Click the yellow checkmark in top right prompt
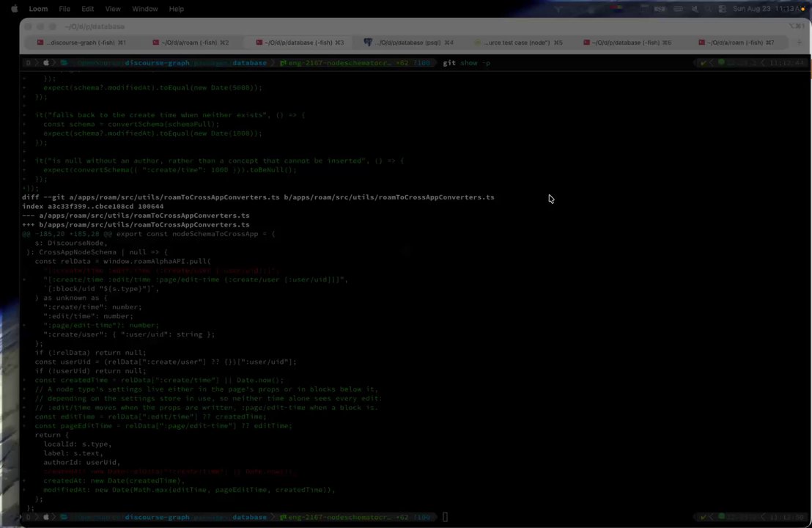 703,62
